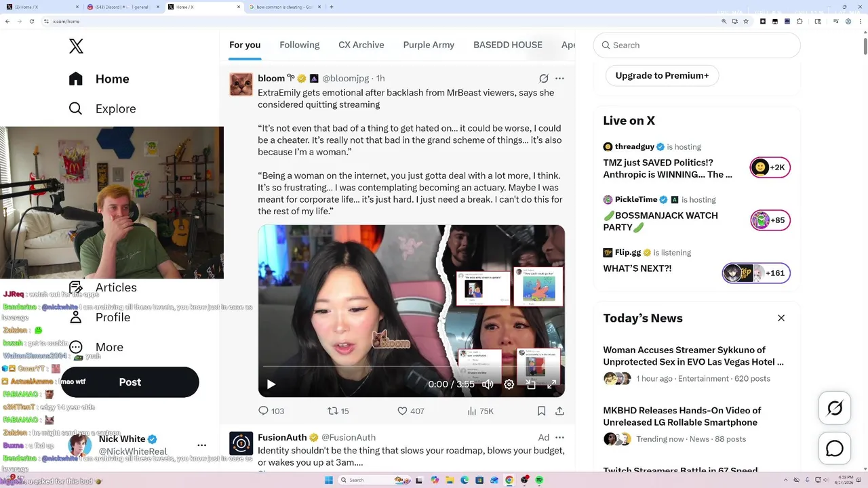The width and height of the screenshot is (868, 488).
Task: Join Flip.gg's WHAT'S NEXT space +161
Action: click(x=756, y=273)
